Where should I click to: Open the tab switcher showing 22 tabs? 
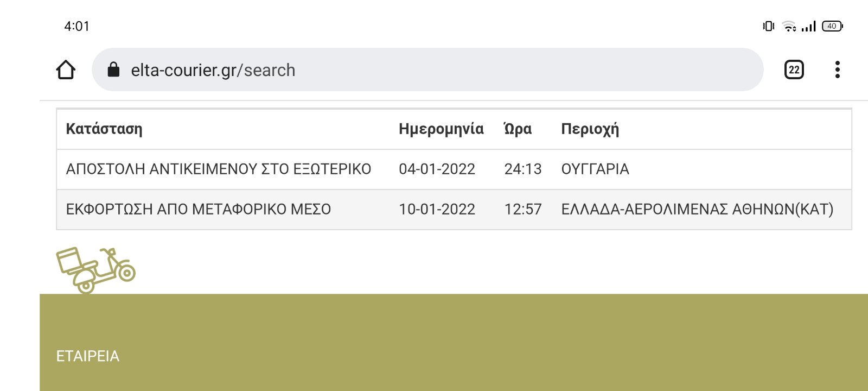(794, 70)
